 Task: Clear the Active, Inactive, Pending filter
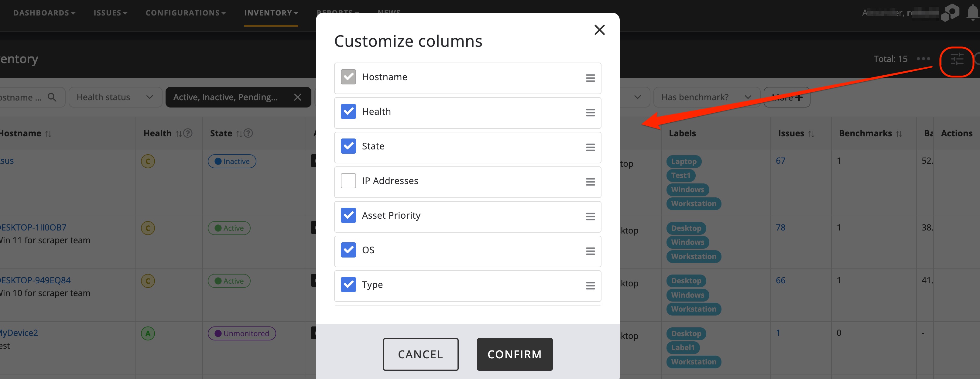pos(298,97)
